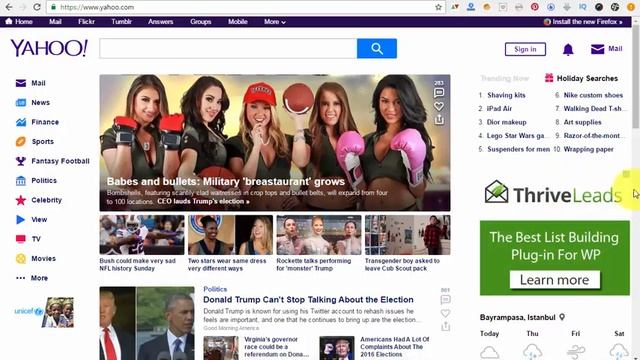Open Mail in the top navigation bar
The width and height of the screenshot is (640, 360).
tap(55, 22)
